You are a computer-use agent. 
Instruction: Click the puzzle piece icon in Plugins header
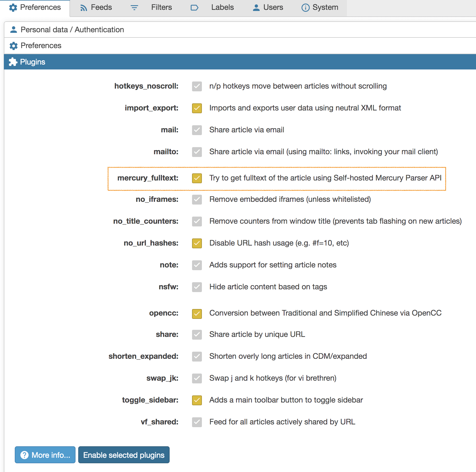13,62
